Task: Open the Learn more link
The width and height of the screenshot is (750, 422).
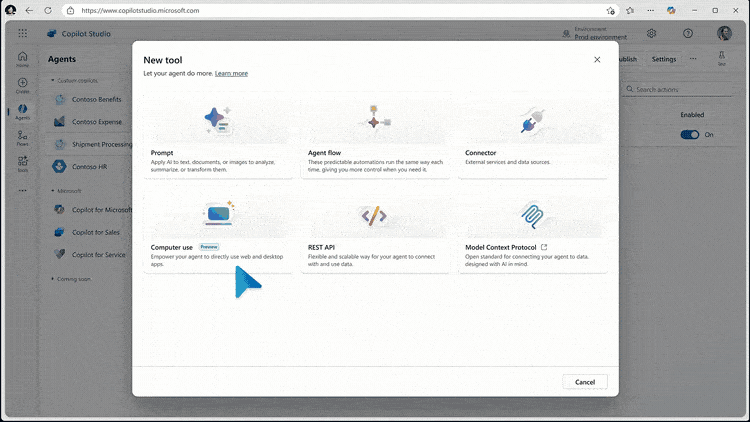Action: (231, 73)
